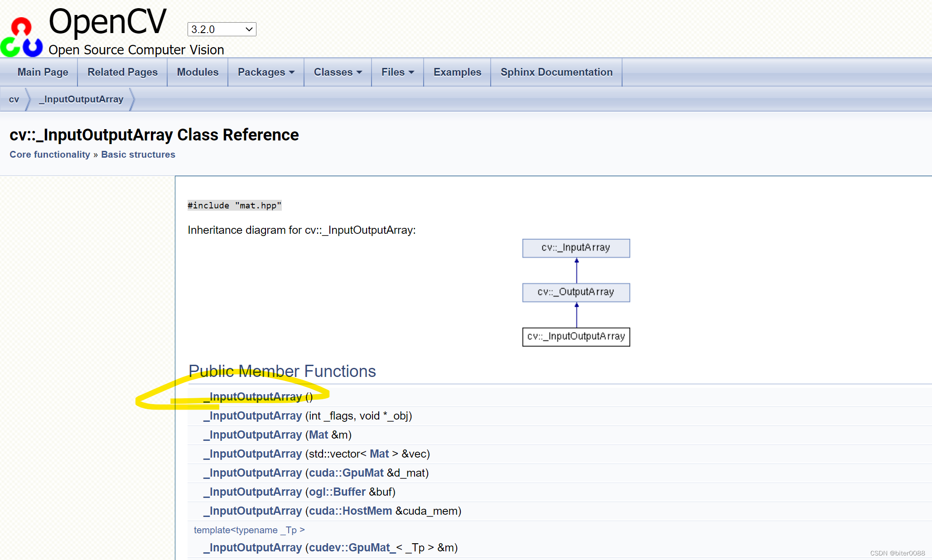The width and height of the screenshot is (932, 560).
Task: Click the _InputOutputArray breadcrumb
Action: (x=81, y=99)
